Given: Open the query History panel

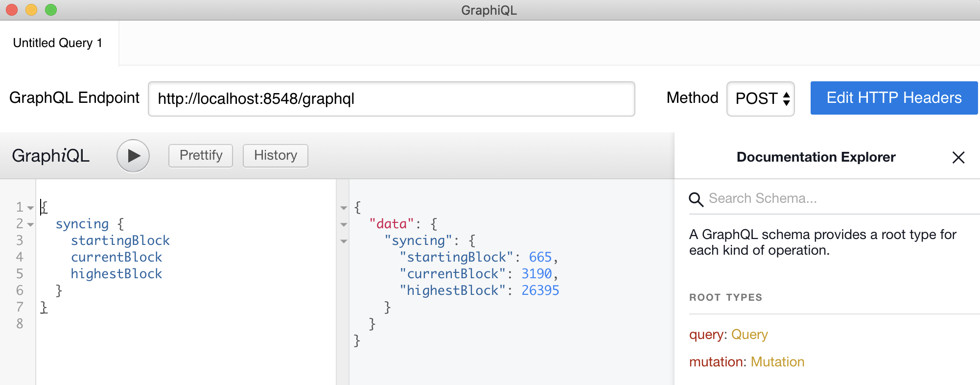Looking at the screenshot, I should (x=275, y=156).
